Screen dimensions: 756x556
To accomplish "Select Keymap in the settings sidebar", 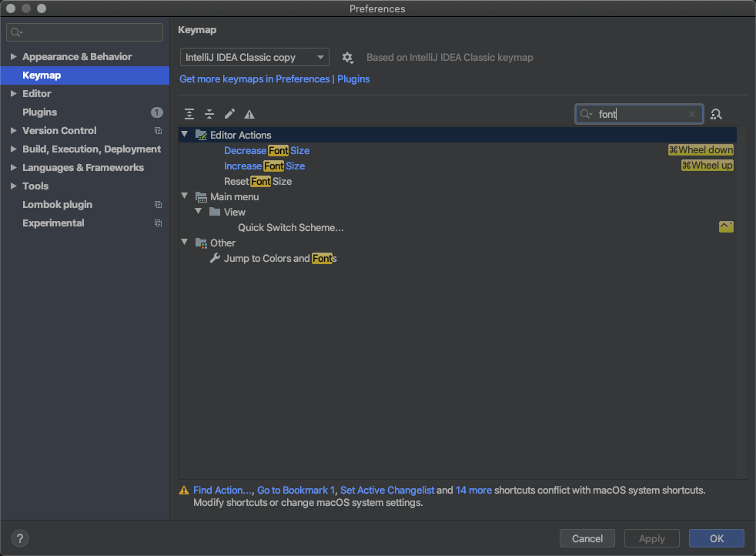I will [85, 75].
